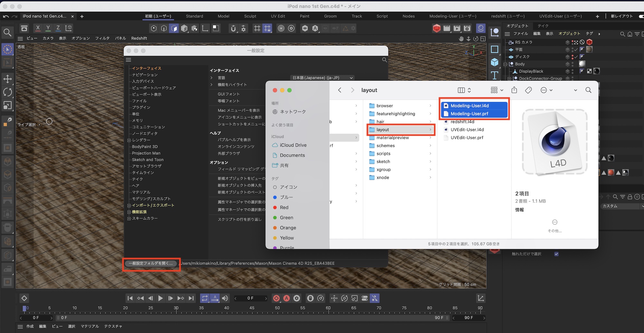Expand the レンダラー tree item
Screen dimensions: 644x333
point(129,140)
